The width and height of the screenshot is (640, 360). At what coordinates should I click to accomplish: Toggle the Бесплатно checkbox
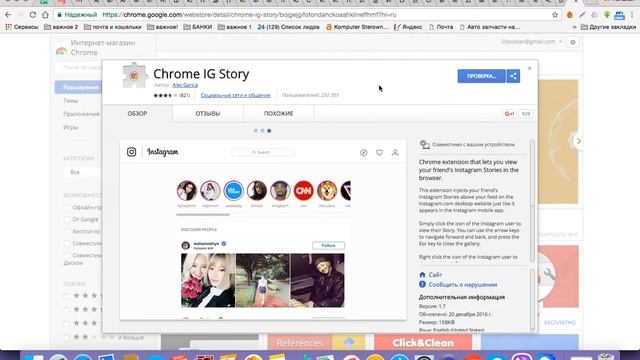pyautogui.click(x=67, y=231)
